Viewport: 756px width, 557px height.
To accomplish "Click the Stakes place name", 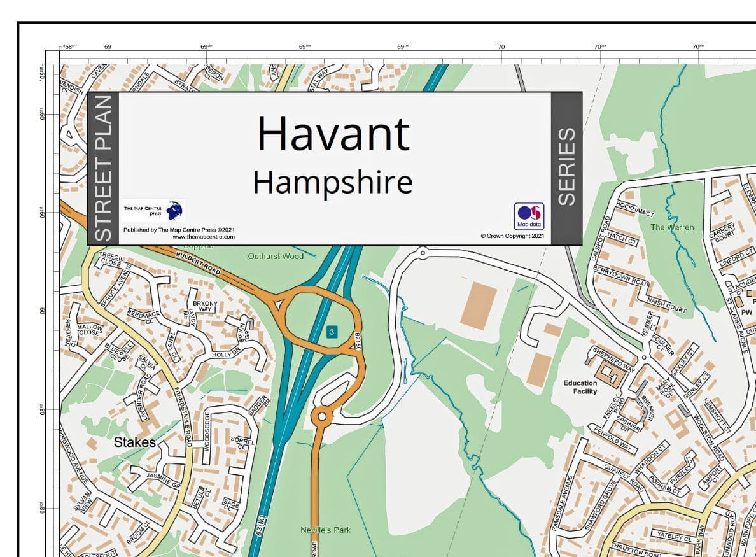I will [x=135, y=442].
